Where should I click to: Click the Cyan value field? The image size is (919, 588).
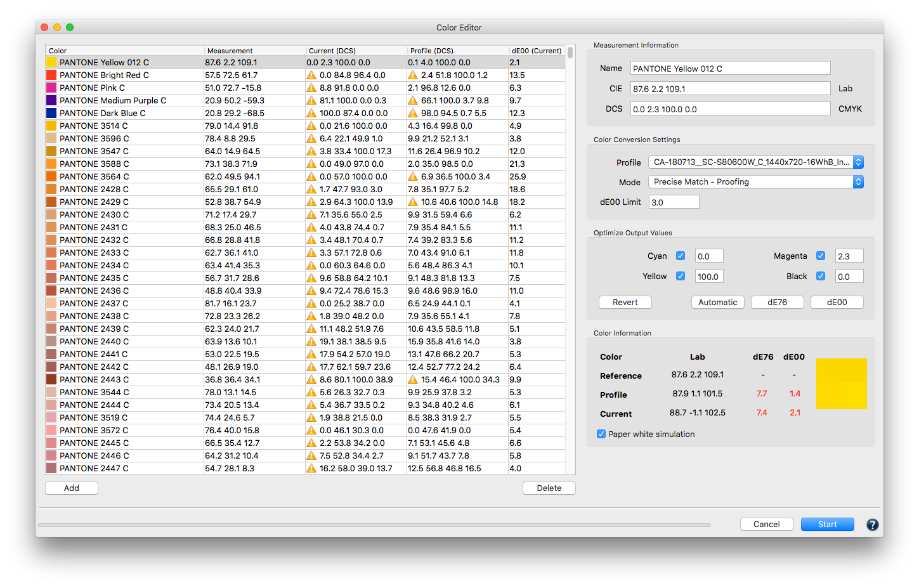point(709,256)
